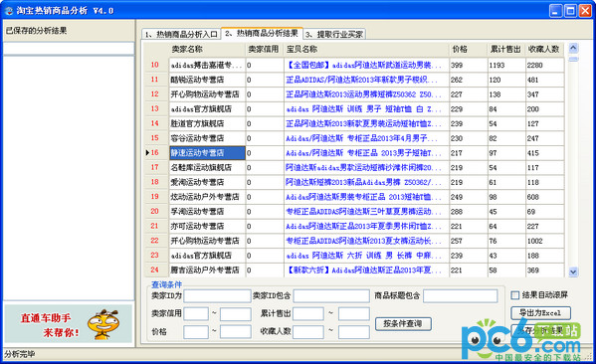The height and width of the screenshot is (364, 596).
Task: Click 收藏人数 minimum value field
Action: tap(308, 332)
